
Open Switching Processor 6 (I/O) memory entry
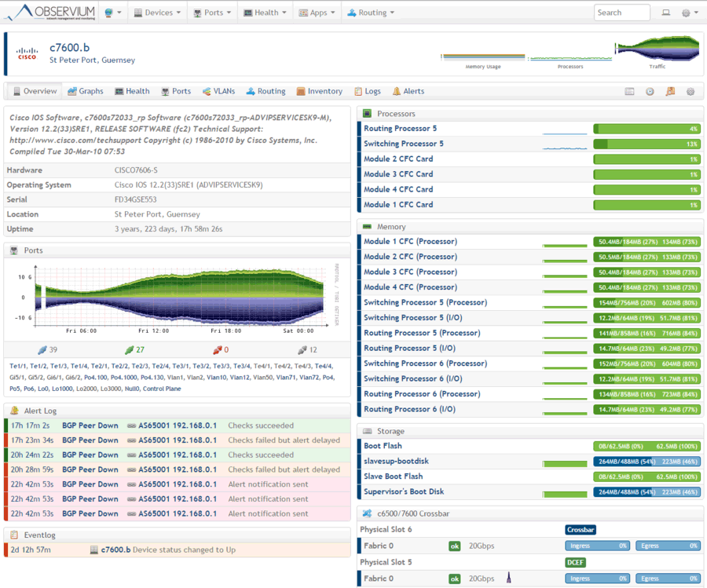pos(413,378)
